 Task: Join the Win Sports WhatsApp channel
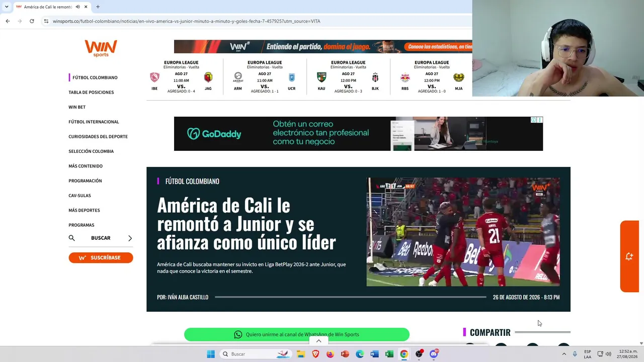tap(297, 334)
